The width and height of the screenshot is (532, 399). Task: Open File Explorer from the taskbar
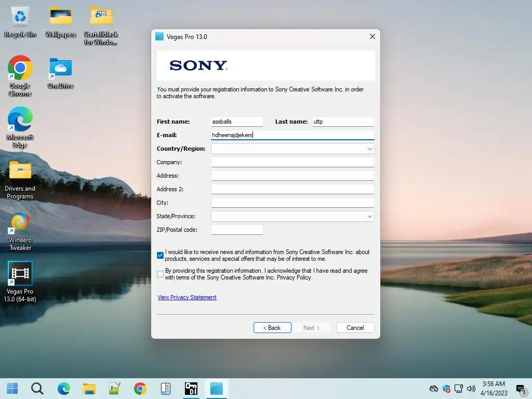coord(89,389)
